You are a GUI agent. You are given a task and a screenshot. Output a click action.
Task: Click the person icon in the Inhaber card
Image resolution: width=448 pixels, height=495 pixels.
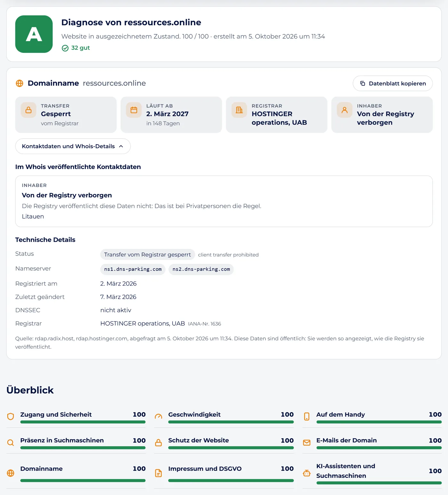pos(344,110)
